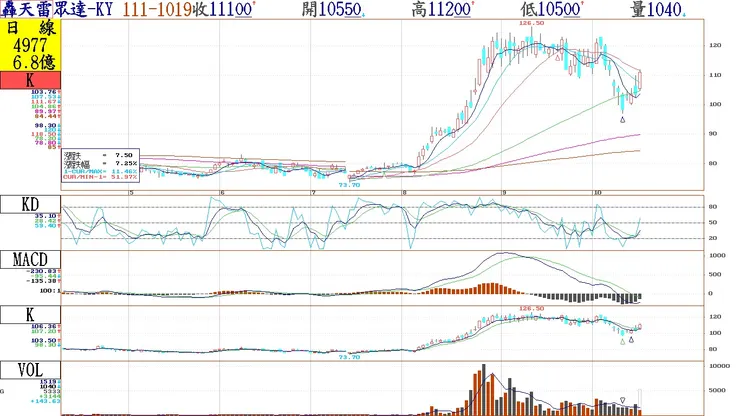Click 90 on the main price axis
This screenshot has height=416, width=740.
click(x=713, y=134)
